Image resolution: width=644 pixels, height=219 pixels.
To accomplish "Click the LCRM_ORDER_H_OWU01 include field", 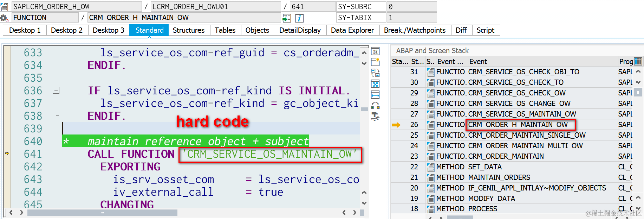I will tap(216, 7).
